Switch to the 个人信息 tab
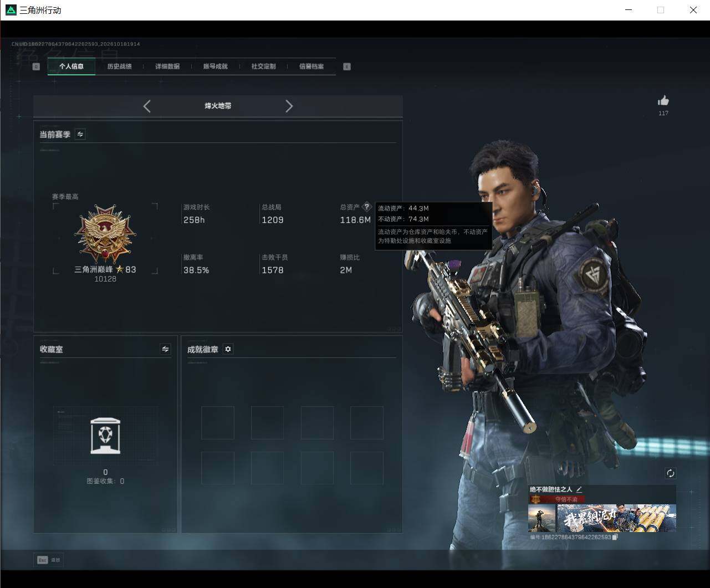710x588 pixels. pyautogui.click(x=71, y=67)
